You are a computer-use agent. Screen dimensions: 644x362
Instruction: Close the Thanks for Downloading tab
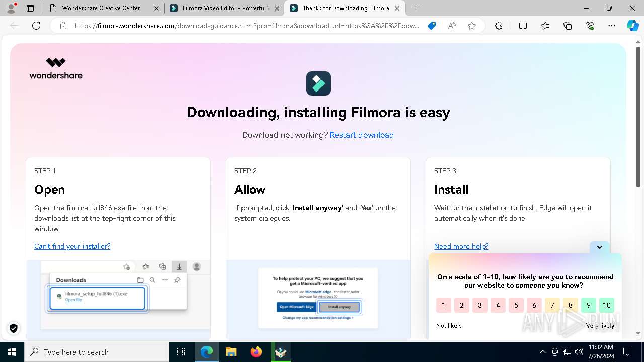tap(397, 8)
